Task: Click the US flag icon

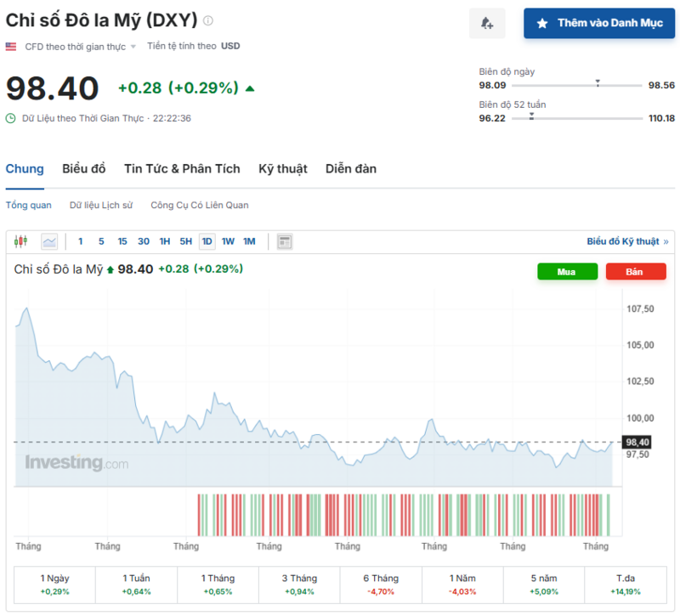Action: (x=11, y=46)
